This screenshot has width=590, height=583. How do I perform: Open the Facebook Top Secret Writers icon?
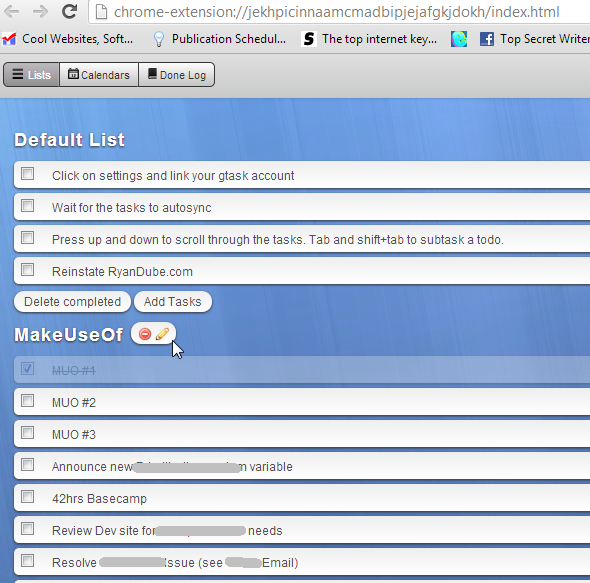[x=487, y=39]
